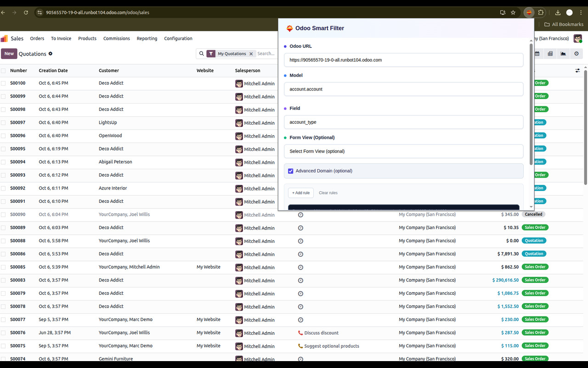Viewport: 588px width, 368px height.
Task: Click phone activity icon for S00076
Action: pyautogui.click(x=300, y=333)
